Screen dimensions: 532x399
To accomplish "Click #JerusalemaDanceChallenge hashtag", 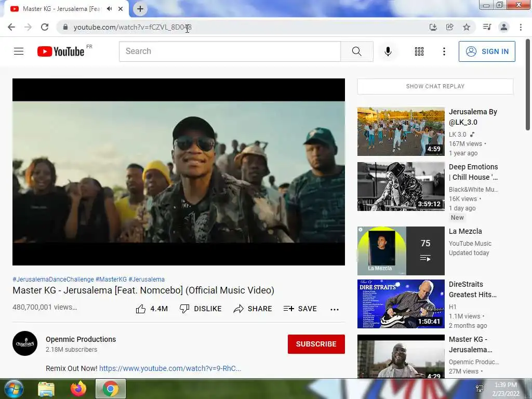I will pos(54,279).
